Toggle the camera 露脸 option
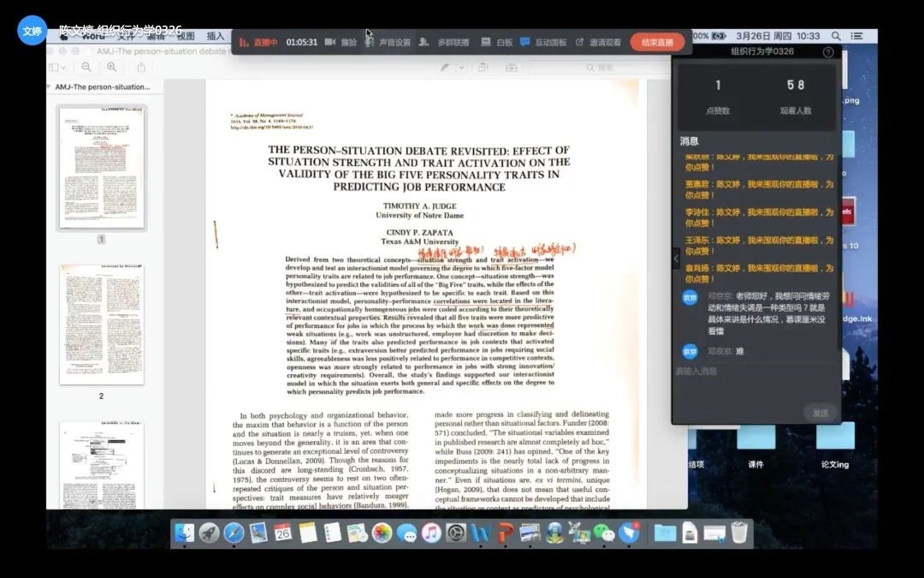The image size is (924, 578). pyautogui.click(x=341, y=42)
